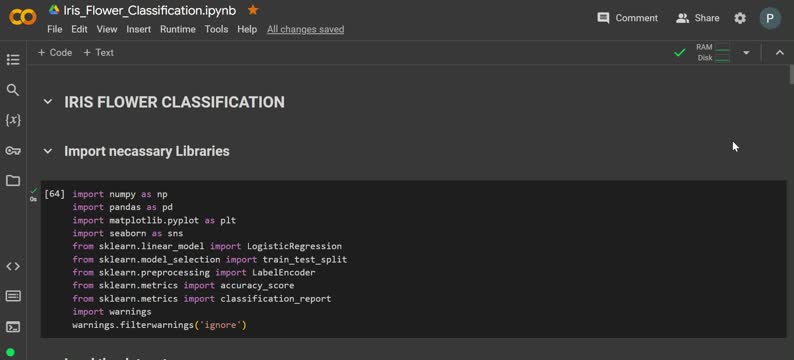794x360 pixels.
Task: Open the Files folder icon in sidebar
Action: [13, 181]
